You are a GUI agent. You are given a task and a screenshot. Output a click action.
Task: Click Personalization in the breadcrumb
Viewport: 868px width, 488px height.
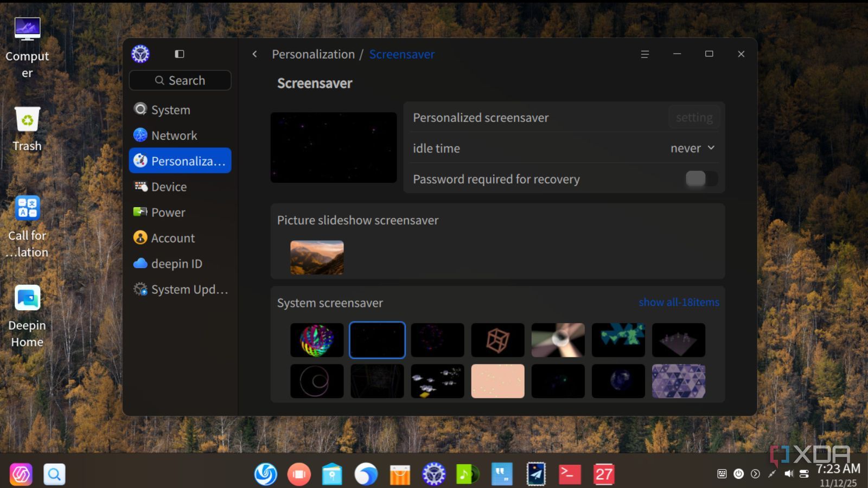coord(313,54)
